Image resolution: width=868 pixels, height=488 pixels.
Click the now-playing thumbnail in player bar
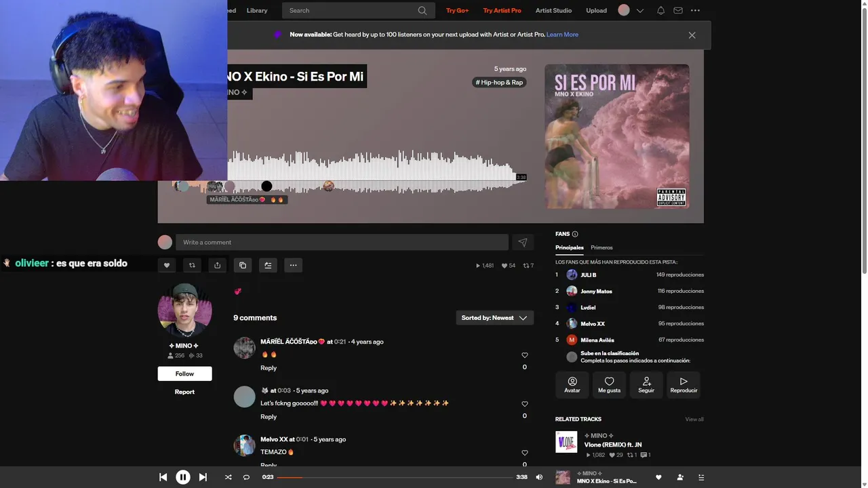coord(563,477)
